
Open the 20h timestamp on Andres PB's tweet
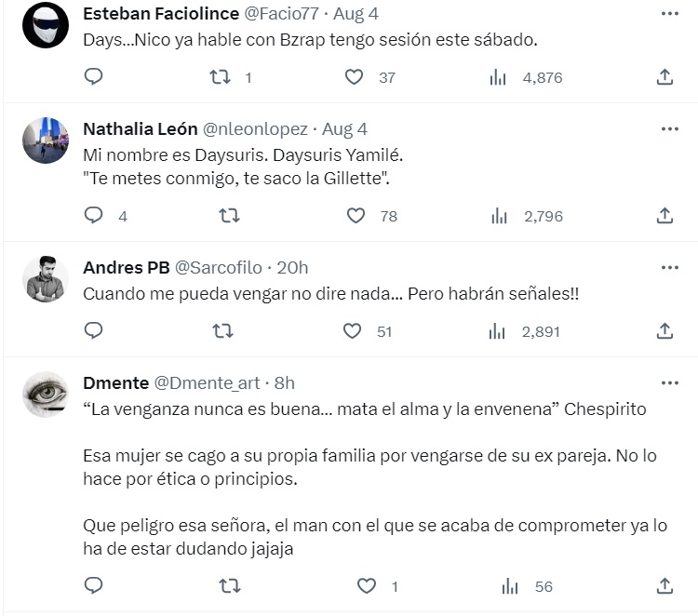tap(293, 268)
